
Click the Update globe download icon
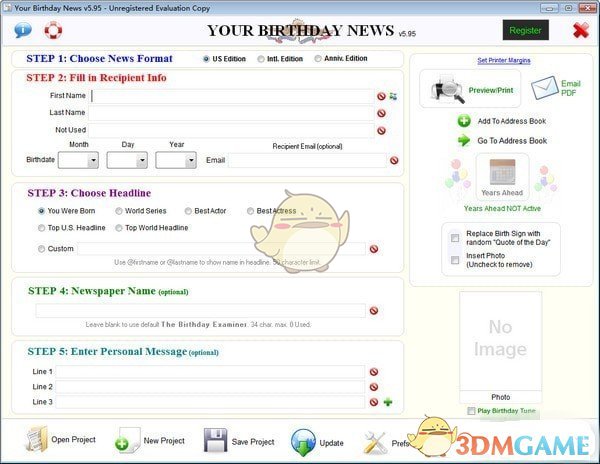303,442
